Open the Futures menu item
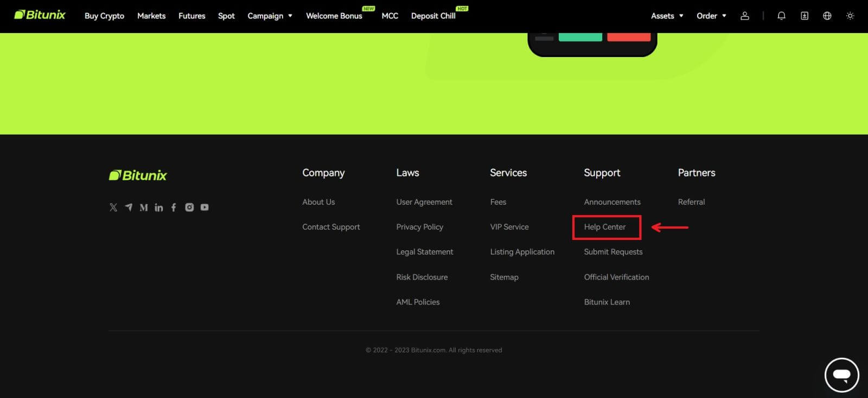 (192, 16)
